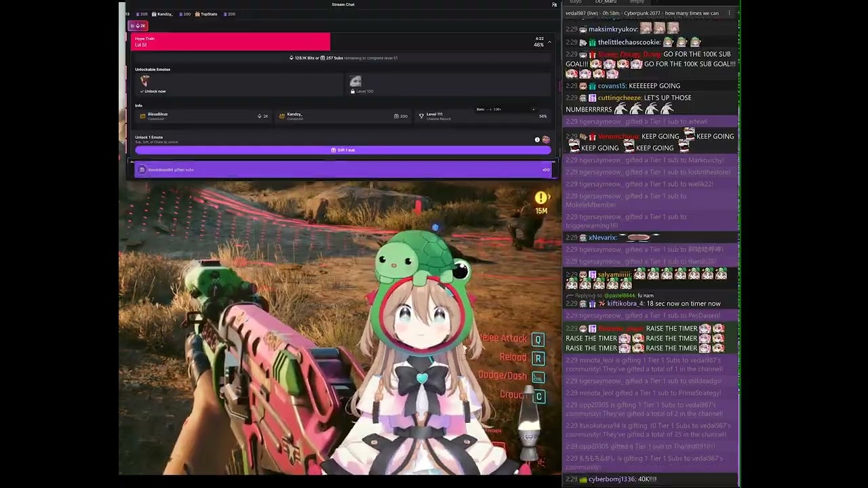Click username cuttingcheeze in chat
Viewport: 868px width, 488px height.
click(x=618, y=98)
